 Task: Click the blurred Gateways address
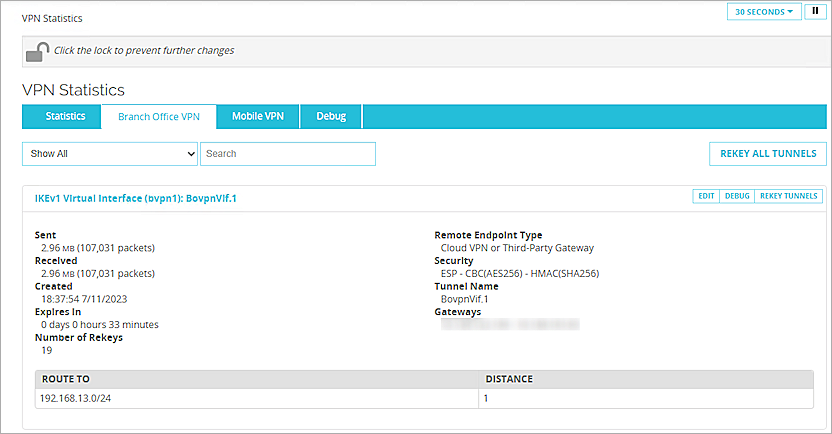[x=510, y=324]
